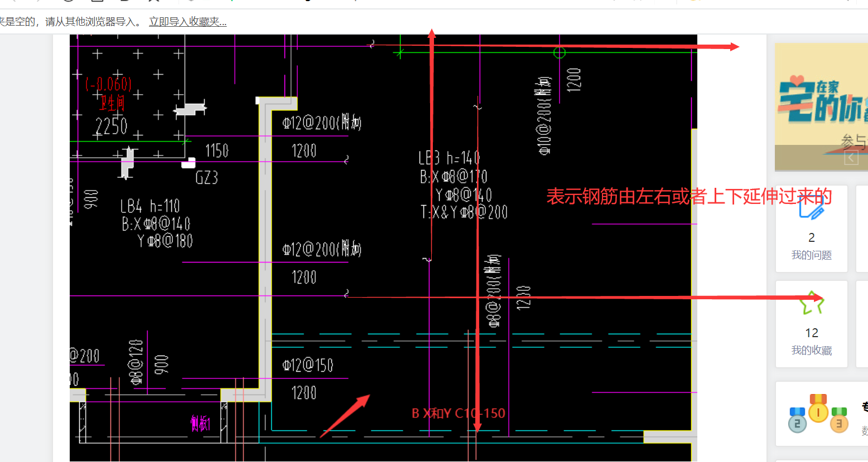Click the star icon for 我的收藏

click(x=812, y=303)
